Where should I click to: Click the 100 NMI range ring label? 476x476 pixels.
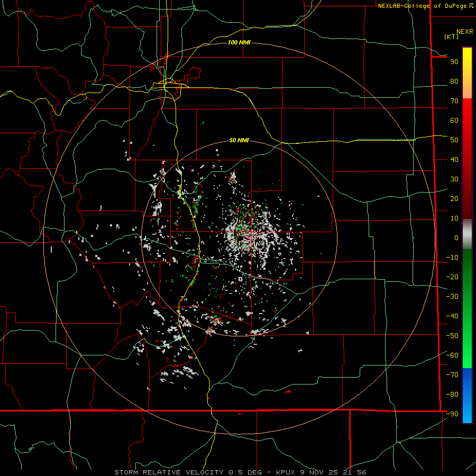(x=239, y=42)
